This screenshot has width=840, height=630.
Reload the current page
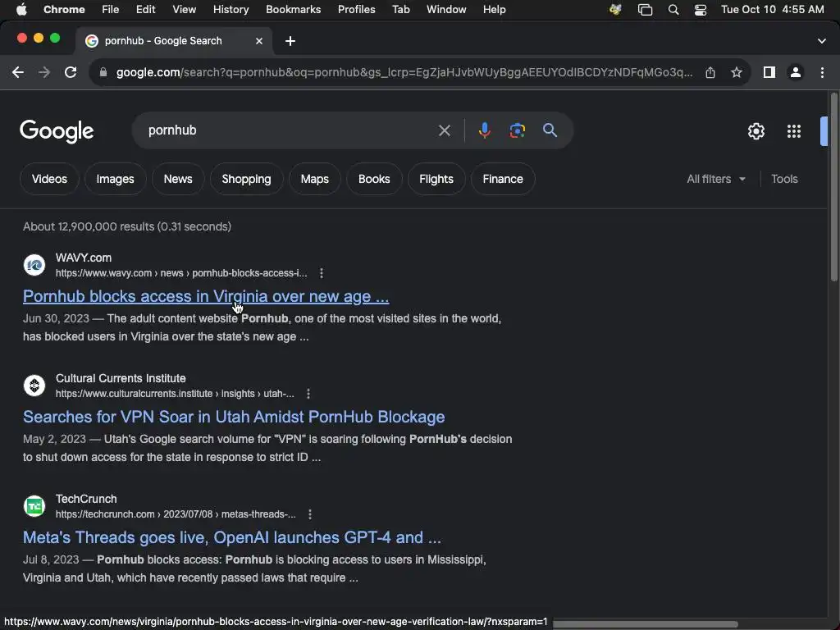pyautogui.click(x=71, y=72)
